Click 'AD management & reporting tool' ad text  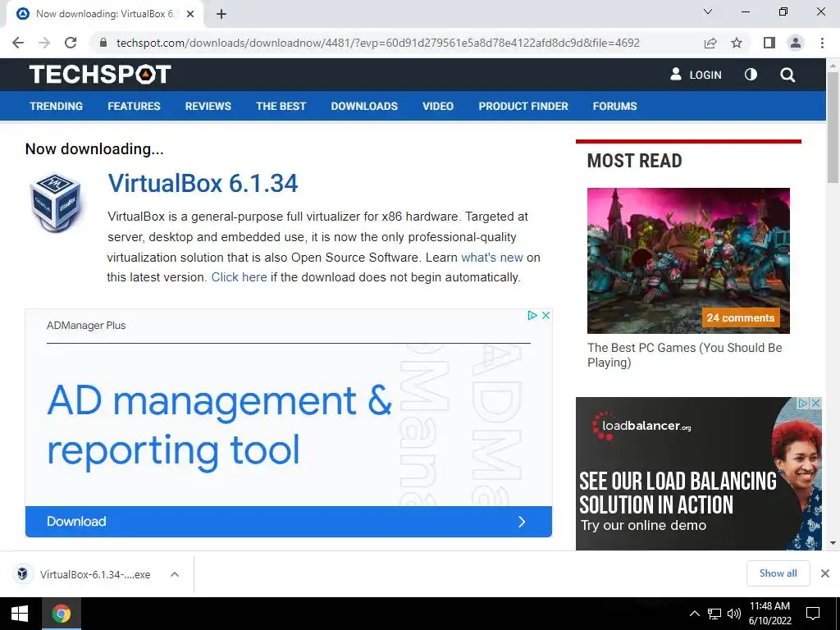(220, 426)
